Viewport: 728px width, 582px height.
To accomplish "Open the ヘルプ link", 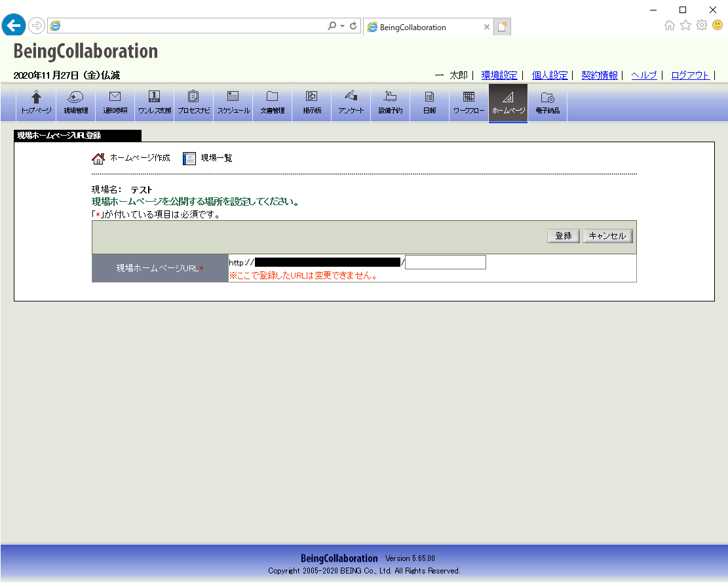I will [x=644, y=75].
